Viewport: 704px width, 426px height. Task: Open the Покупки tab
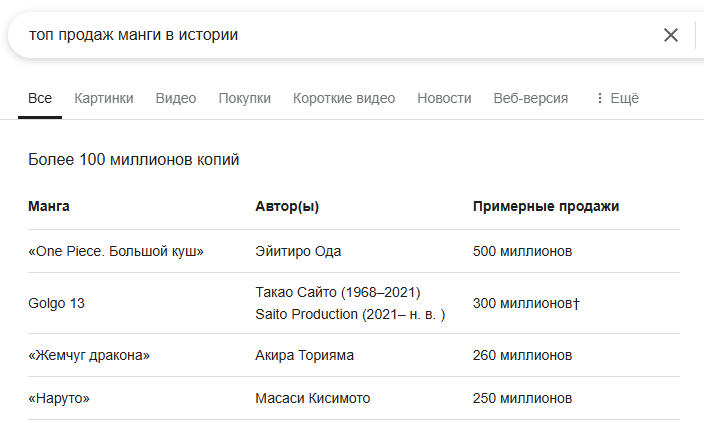tap(245, 98)
